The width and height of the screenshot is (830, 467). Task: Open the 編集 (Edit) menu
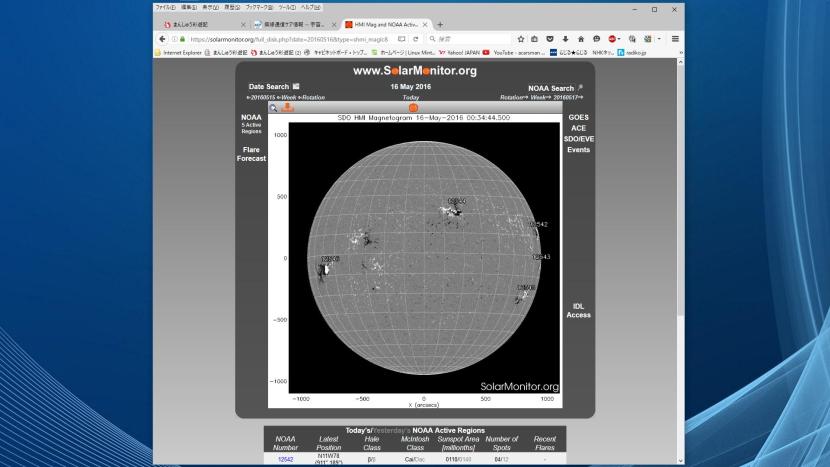coord(188,7)
